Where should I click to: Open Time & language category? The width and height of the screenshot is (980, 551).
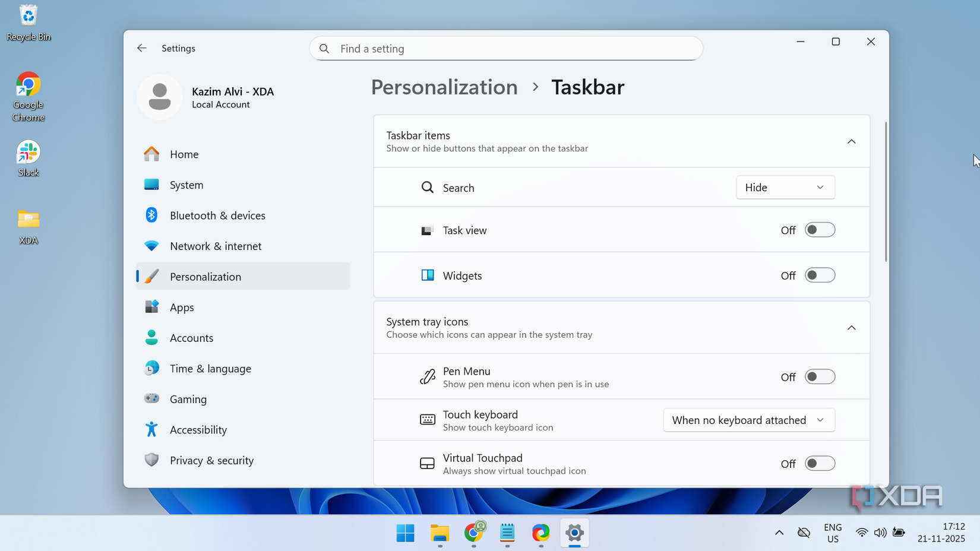click(x=243, y=369)
